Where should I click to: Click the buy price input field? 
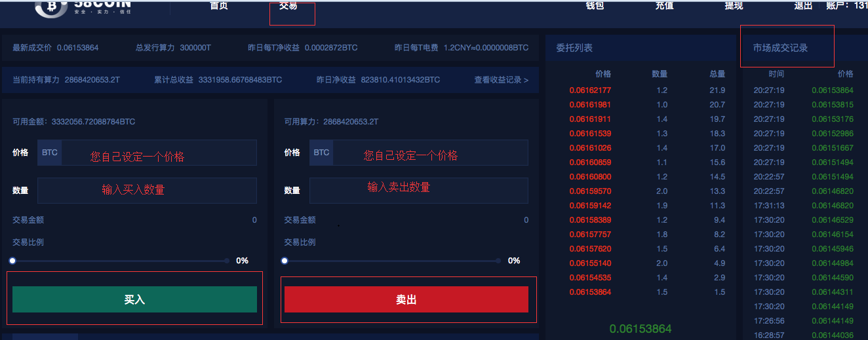tap(159, 153)
